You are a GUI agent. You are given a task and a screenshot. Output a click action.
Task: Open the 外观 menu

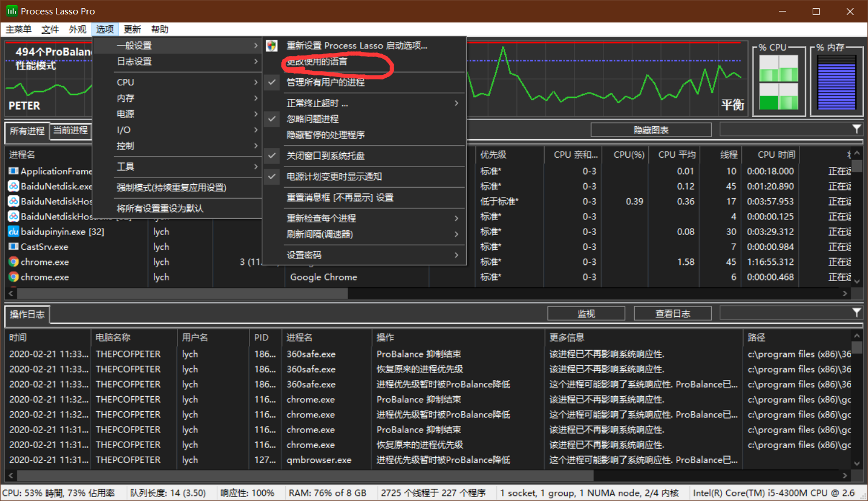[x=77, y=29]
